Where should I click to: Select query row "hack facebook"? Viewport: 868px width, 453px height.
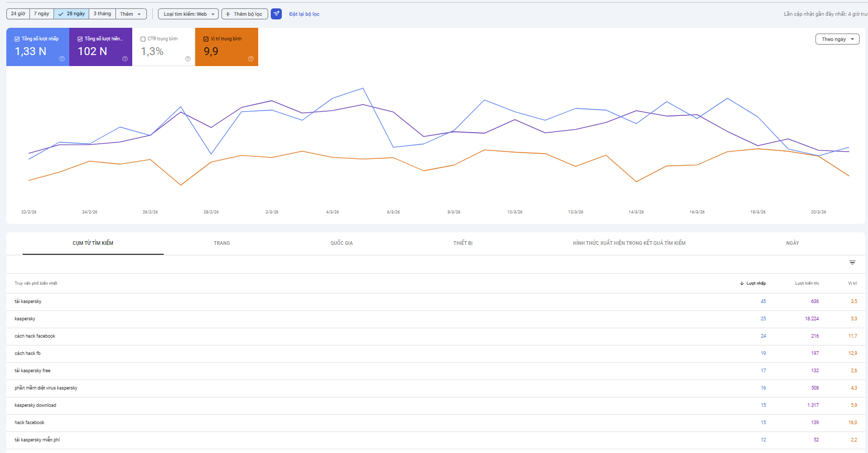click(436, 423)
